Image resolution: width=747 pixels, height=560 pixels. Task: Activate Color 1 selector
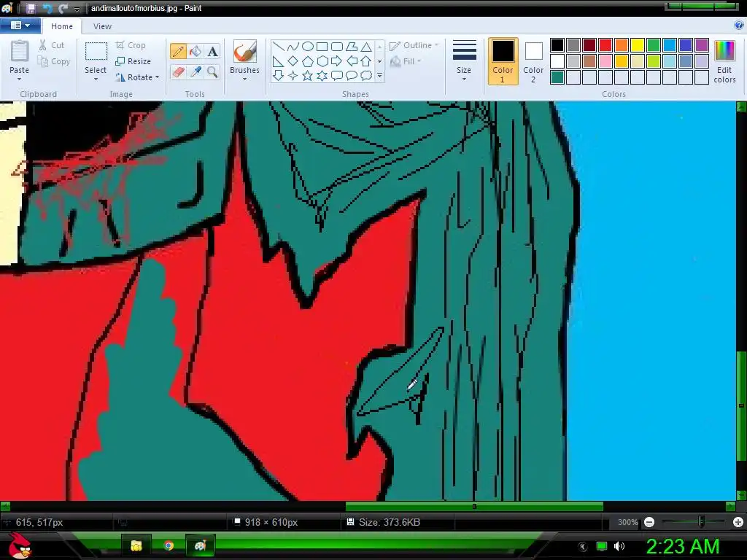pyautogui.click(x=503, y=61)
